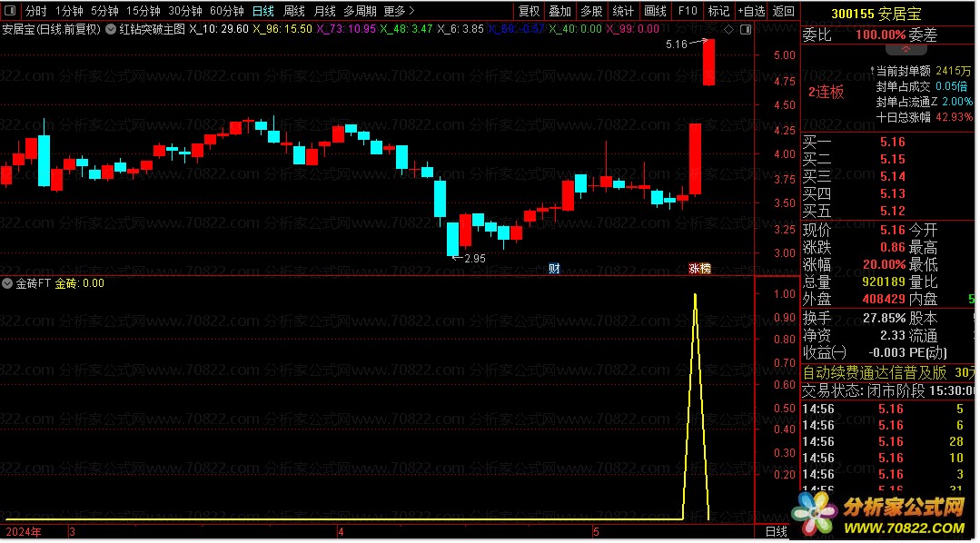Click the 自动续费通达信普及版 link
The width and height of the screenshot is (980, 543).
pyautogui.click(x=875, y=373)
